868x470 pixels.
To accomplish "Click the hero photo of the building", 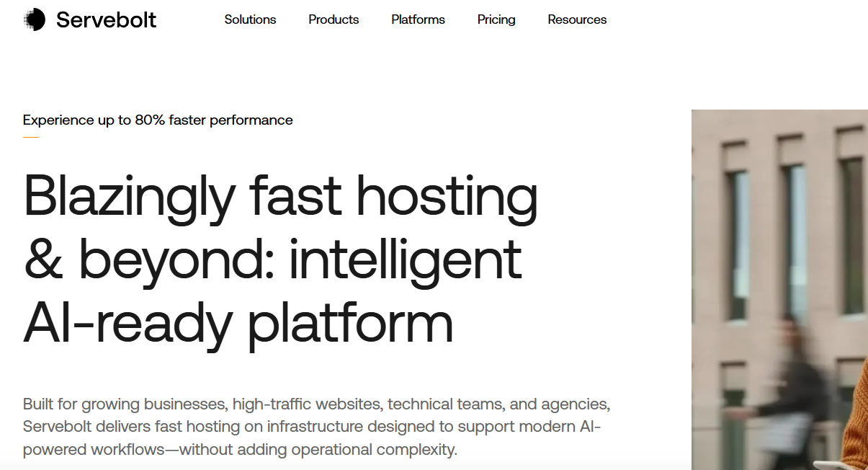I will pos(779,290).
